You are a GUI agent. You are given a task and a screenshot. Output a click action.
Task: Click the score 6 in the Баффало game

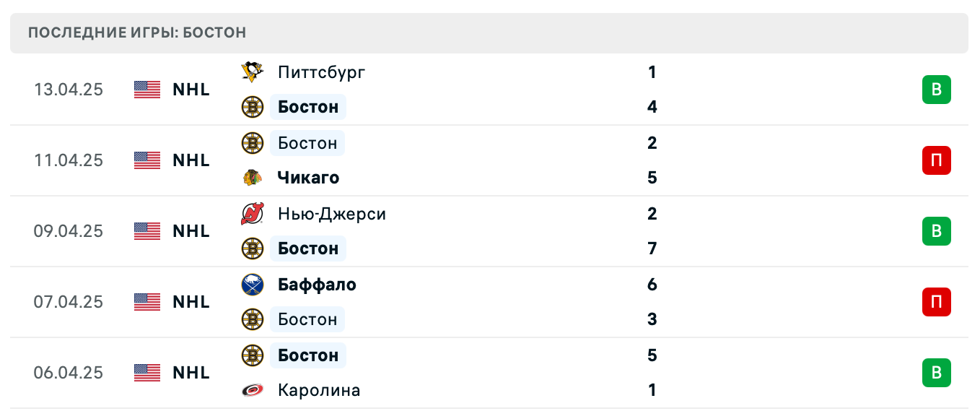click(652, 285)
